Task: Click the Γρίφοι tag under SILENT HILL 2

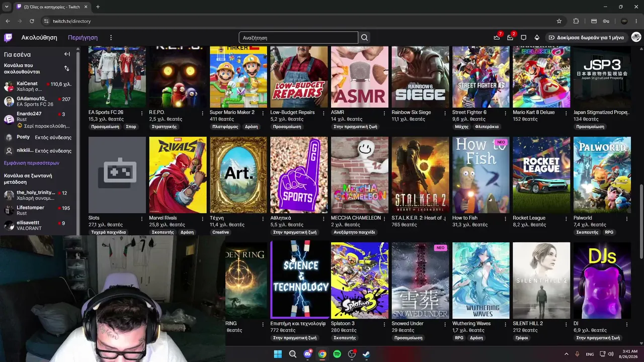Action: tap(522, 338)
